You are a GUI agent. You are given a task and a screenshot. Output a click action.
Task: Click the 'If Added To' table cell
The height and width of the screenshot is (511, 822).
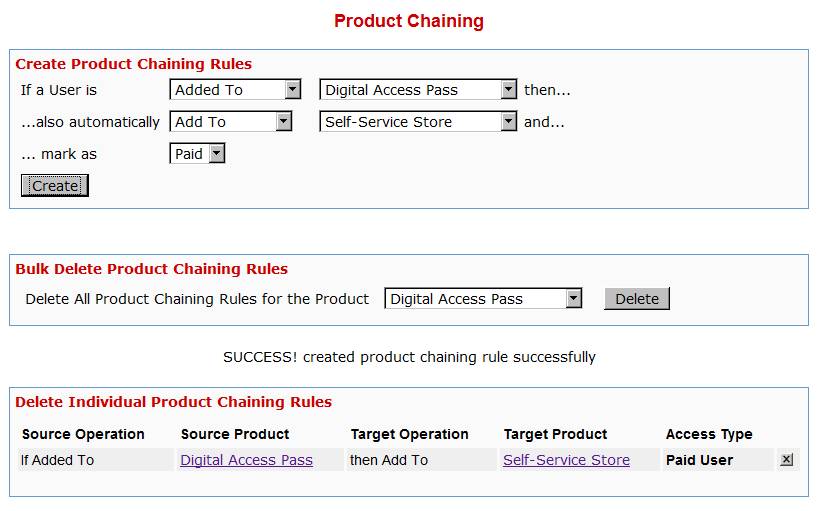pyautogui.click(x=58, y=460)
